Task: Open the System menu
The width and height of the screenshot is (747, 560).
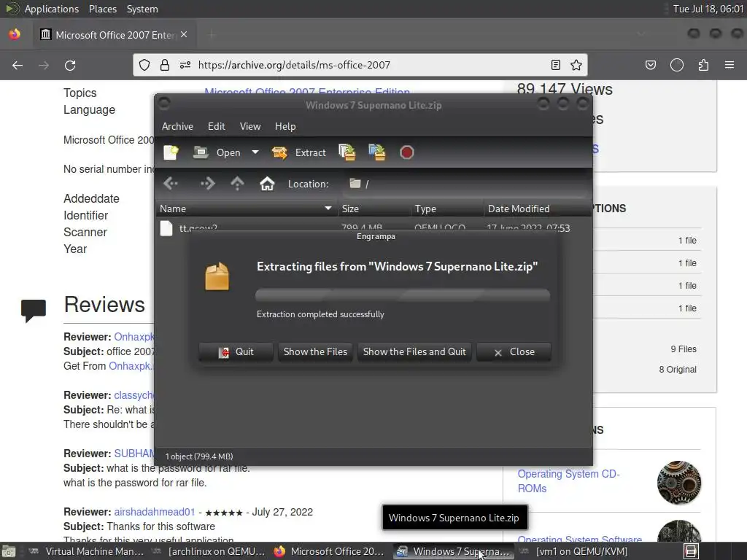Action: 142,9
